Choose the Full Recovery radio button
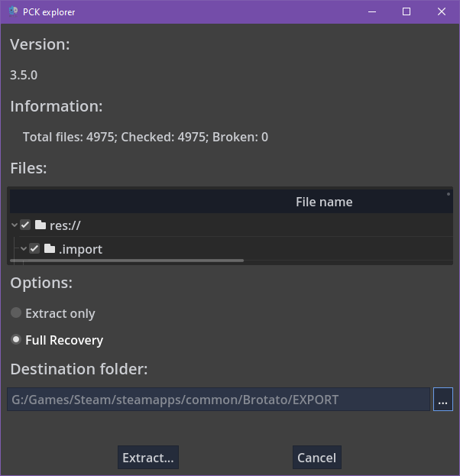 point(16,340)
